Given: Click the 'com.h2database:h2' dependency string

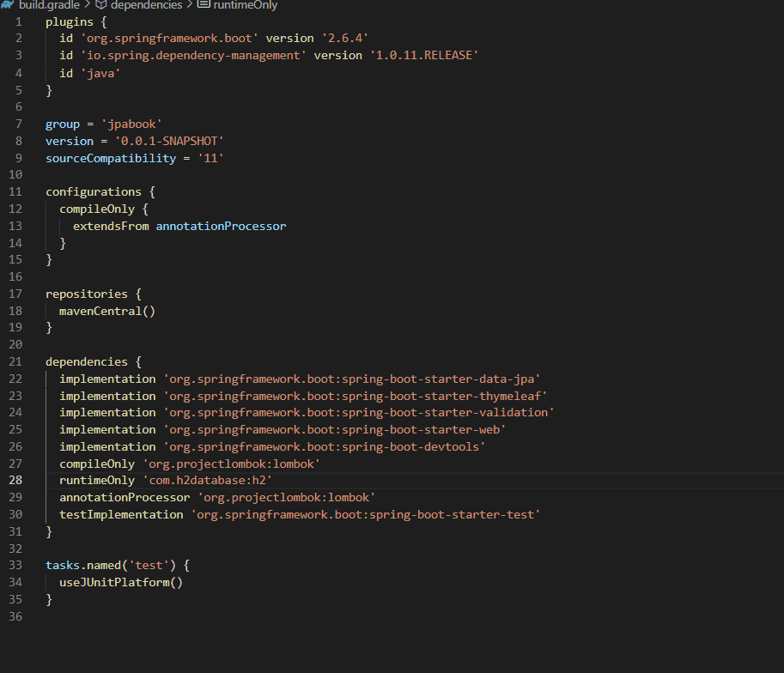Looking at the screenshot, I should point(207,480).
